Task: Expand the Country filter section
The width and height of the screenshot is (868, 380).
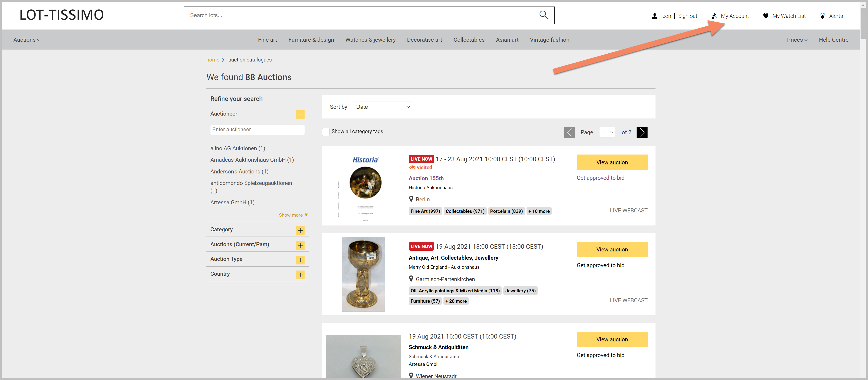Action: [x=300, y=275]
